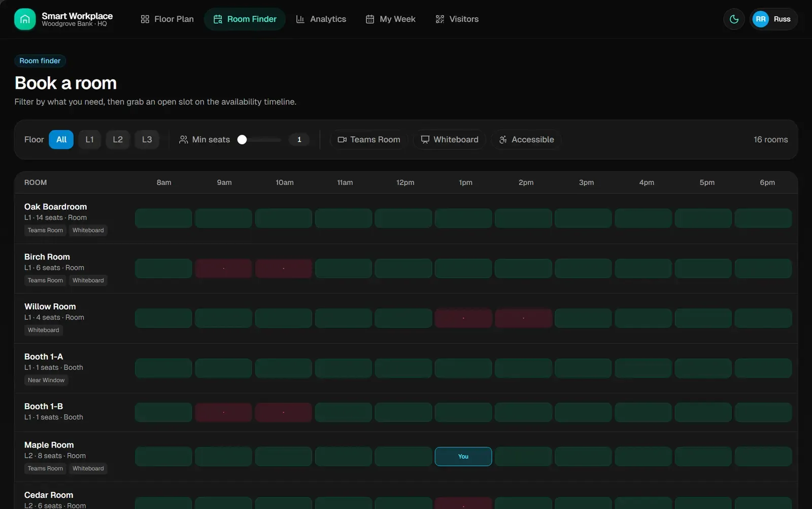Book Booth 1-A 9am slot
812x509 pixels.
click(223, 368)
